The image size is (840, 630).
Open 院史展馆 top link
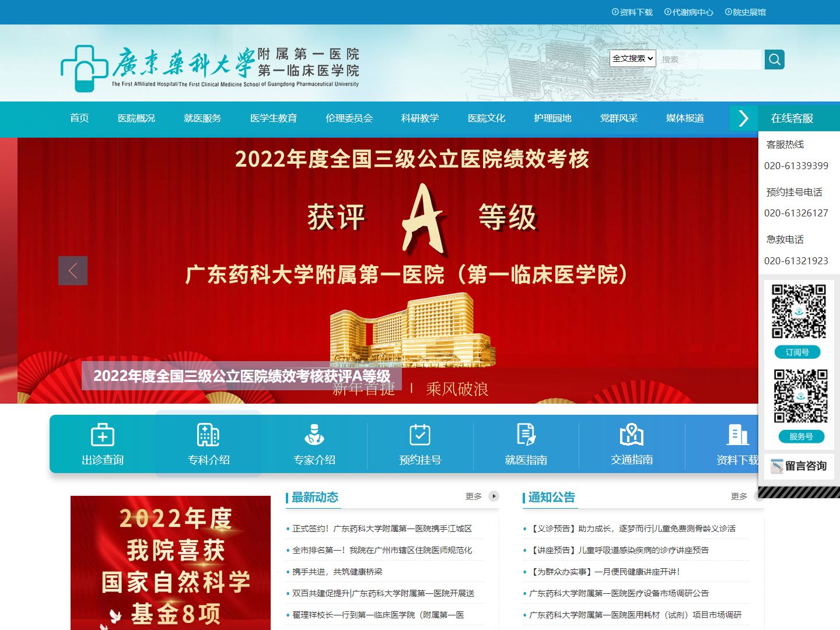745,12
